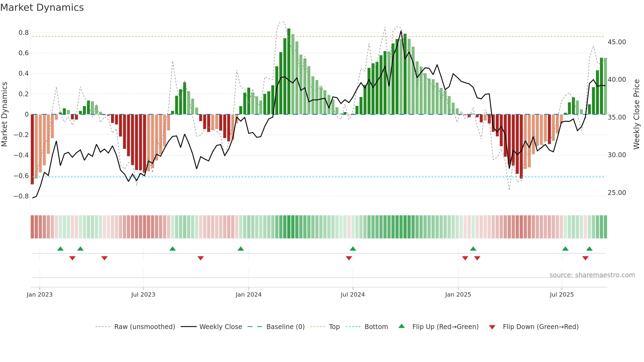This screenshot has height=362, width=644.
Task: Click the orange dashed Top threshold line
Action: pos(318,36)
